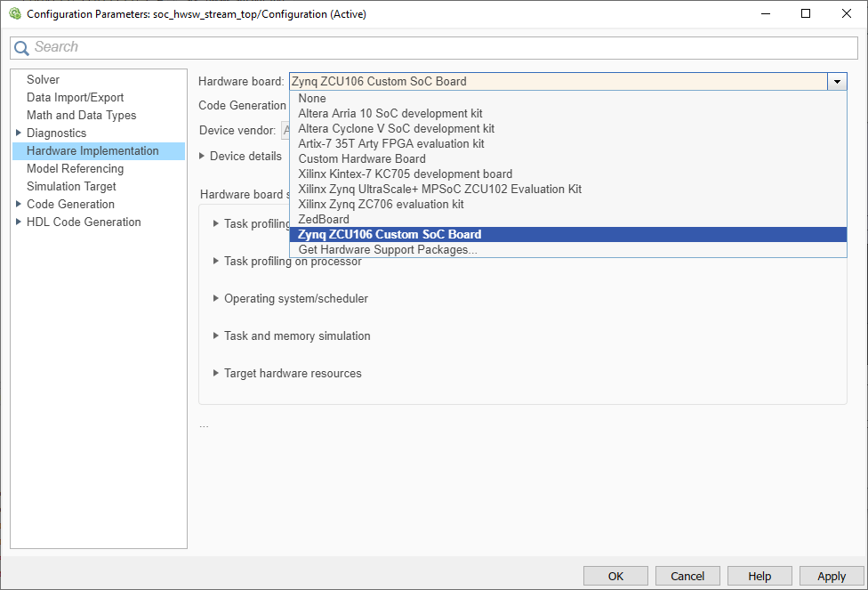
Task: Click the OK button
Action: click(x=615, y=576)
